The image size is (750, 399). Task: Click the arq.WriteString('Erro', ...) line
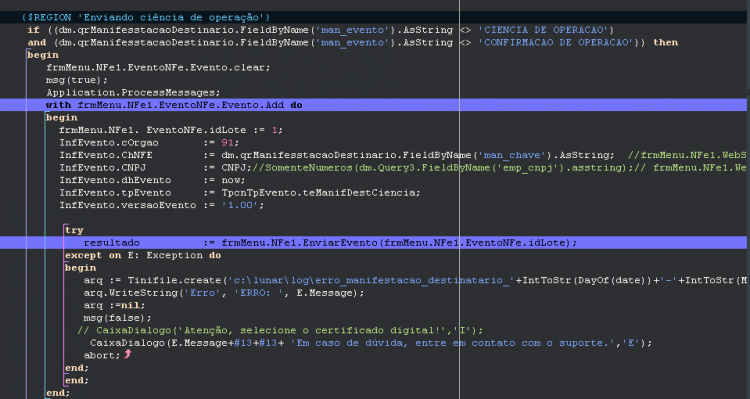[x=224, y=292]
